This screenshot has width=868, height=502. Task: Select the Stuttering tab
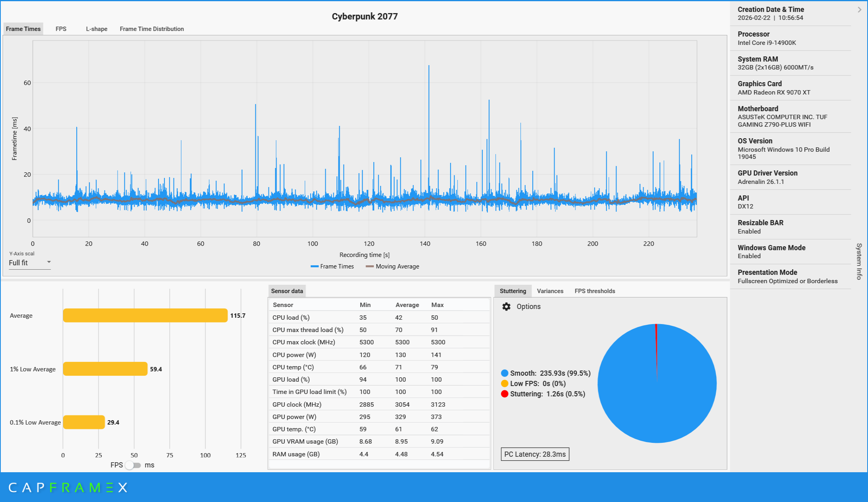coord(512,291)
